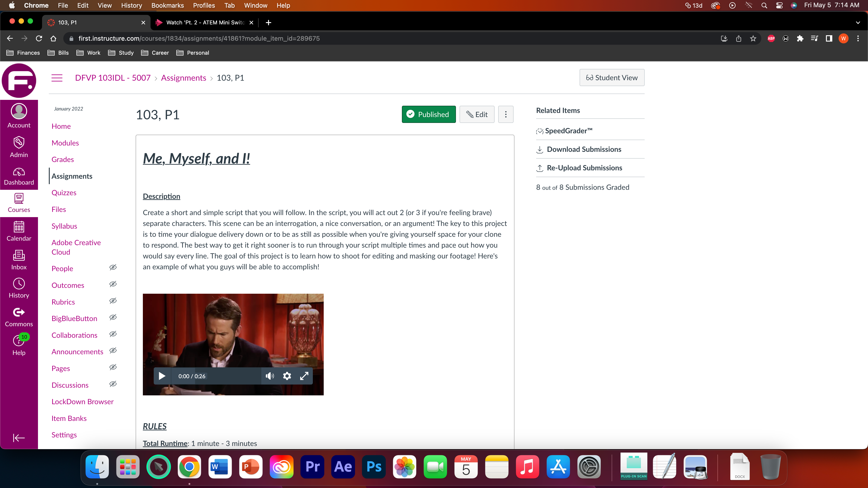Open the Chrome extensions puzzle icon
Screen dimensions: 868x488
[800, 38]
